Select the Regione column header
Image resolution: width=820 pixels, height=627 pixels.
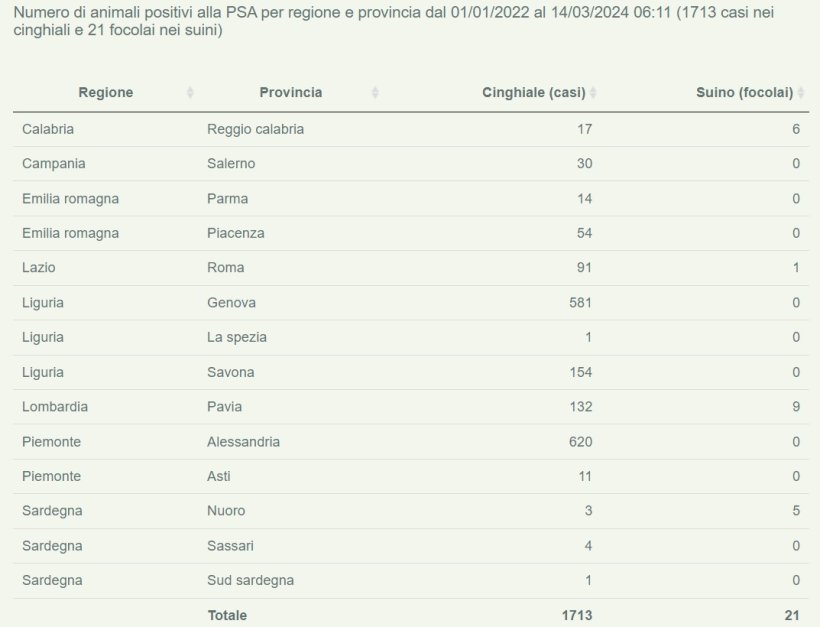106,92
